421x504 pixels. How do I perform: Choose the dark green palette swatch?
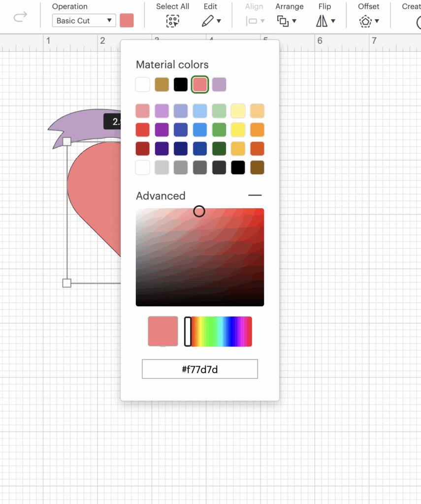(x=219, y=149)
